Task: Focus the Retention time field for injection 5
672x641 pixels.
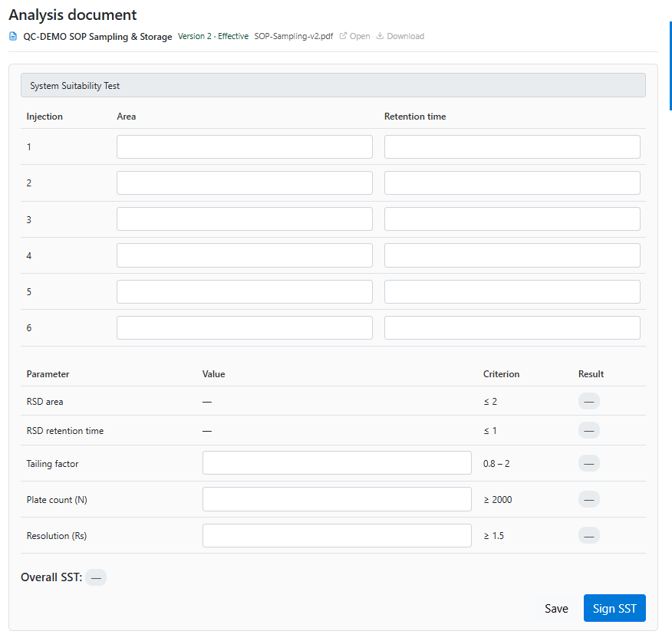Action: point(512,292)
